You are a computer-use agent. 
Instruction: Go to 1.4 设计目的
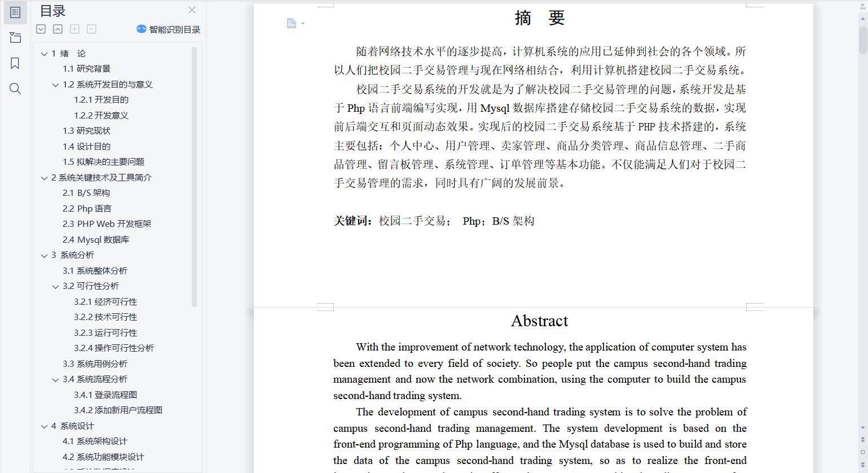[x=86, y=146]
